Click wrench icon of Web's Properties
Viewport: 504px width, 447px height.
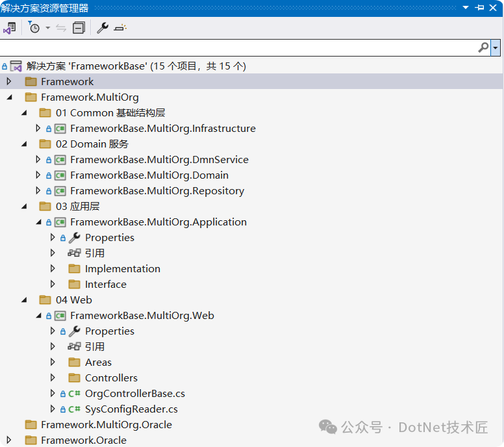(x=75, y=331)
